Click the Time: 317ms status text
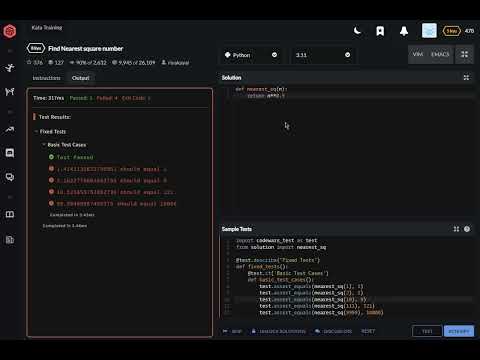Image resolution: width=480 pixels, height=360 pixels. [49, 98]
